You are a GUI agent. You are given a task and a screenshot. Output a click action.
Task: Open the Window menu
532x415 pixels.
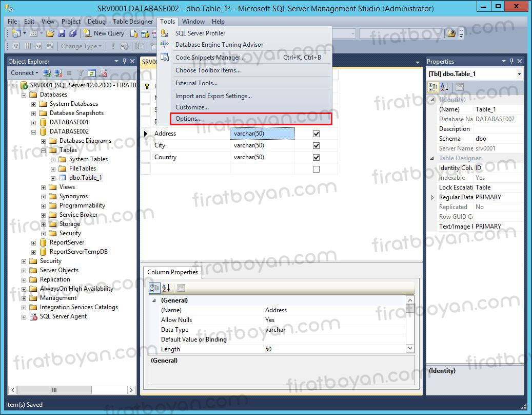193,22
